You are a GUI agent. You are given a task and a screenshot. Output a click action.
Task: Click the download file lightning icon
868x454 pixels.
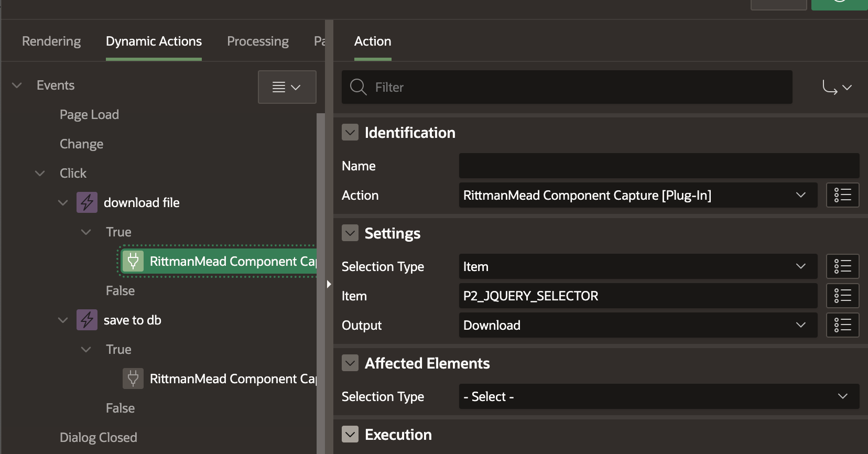87,202
